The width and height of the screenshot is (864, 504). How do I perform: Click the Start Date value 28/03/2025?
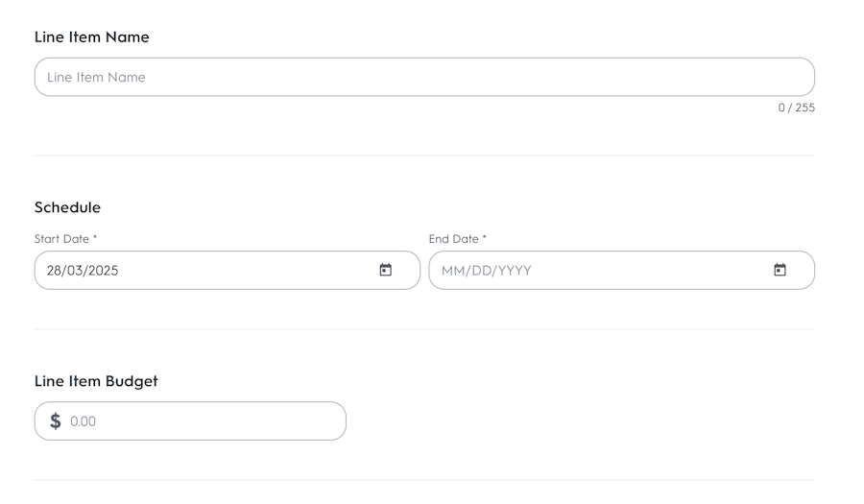[83, 270]
